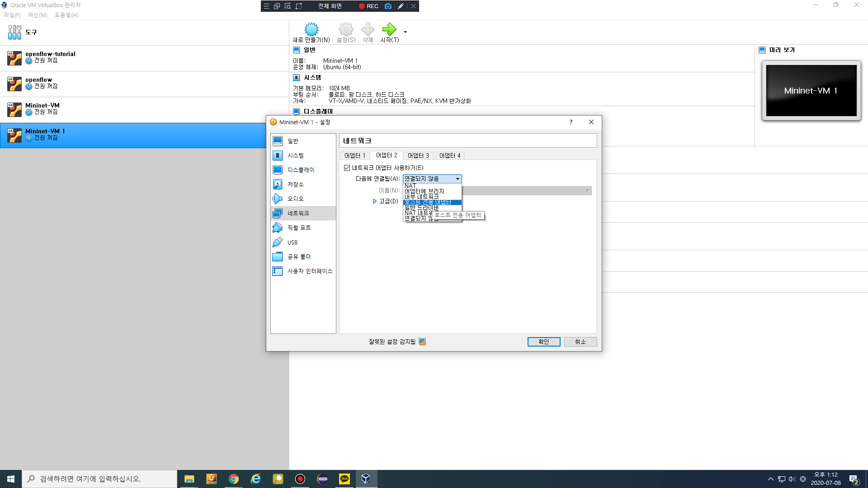Image resolution: width=868 pixels, height=488 pixels.
Task: Click the Mininet-VM 1 preview thumbnail
Action: [811, 90]
